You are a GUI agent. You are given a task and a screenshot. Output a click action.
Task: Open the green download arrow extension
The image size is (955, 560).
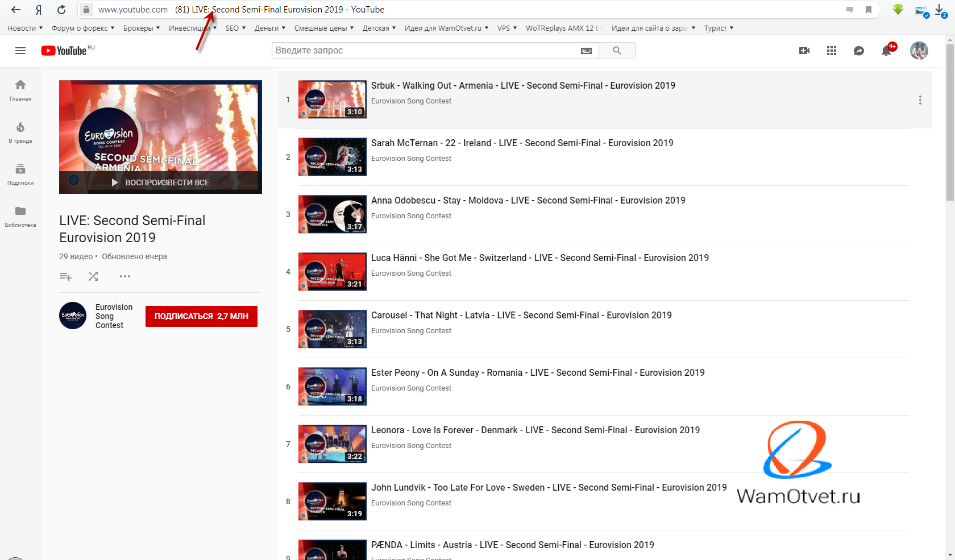[898, 10]
